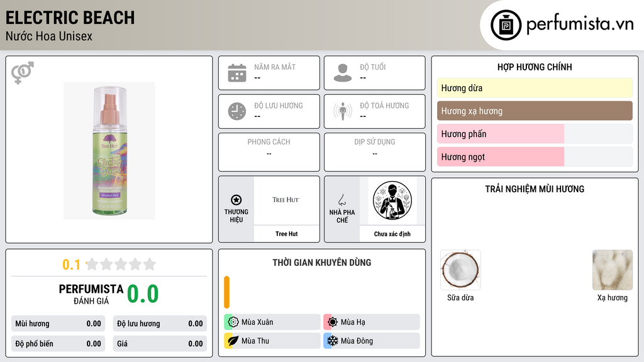644x362 pixels.
Task: Click the person icon for Độ tuổi
Action: (343, 73)
